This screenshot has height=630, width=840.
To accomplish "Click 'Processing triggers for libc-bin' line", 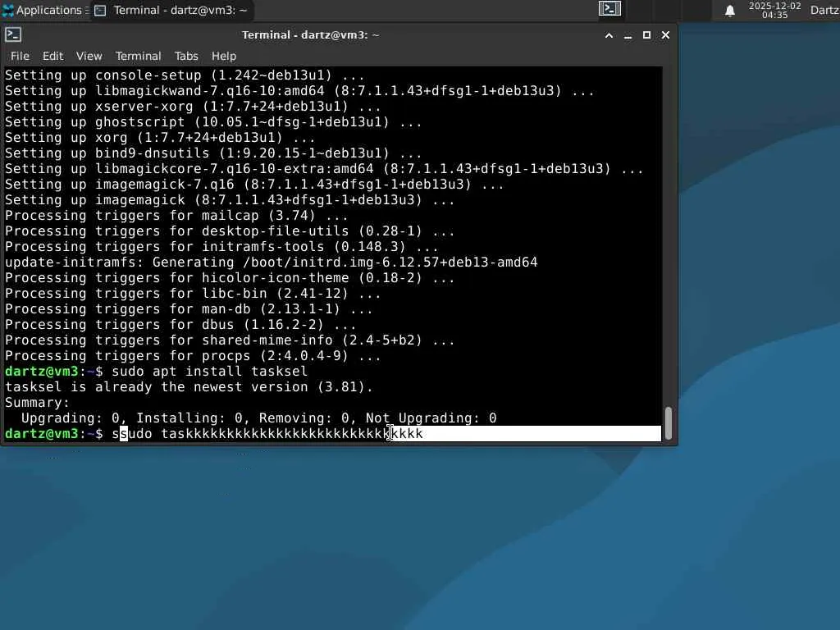I will (x=193, y=293).
